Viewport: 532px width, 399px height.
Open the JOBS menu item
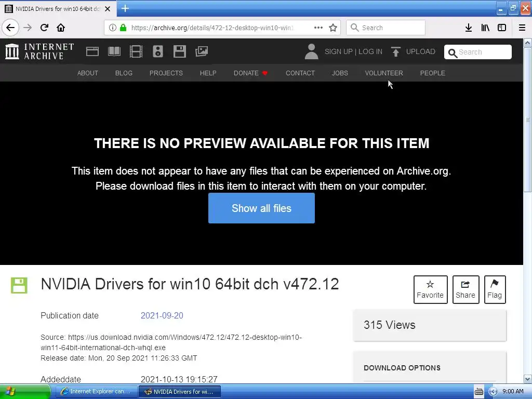pos(340,73)
